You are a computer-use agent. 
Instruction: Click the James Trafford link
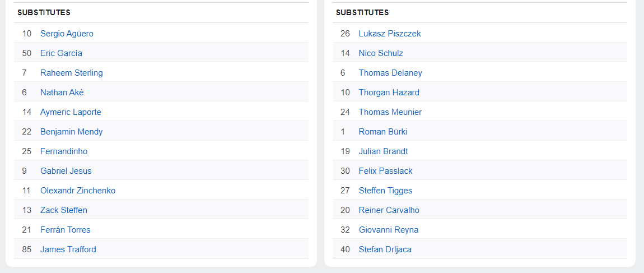(x=68, y=249)
